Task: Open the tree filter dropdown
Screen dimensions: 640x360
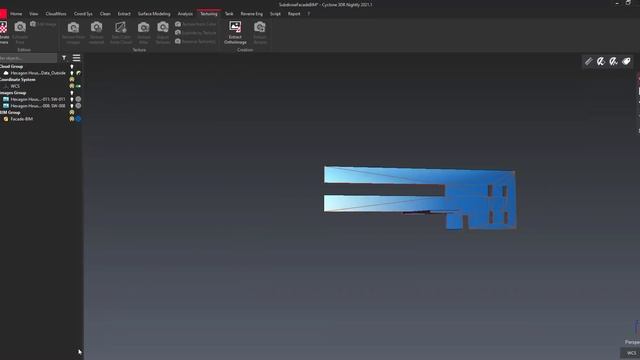Action: coord(64,58)
